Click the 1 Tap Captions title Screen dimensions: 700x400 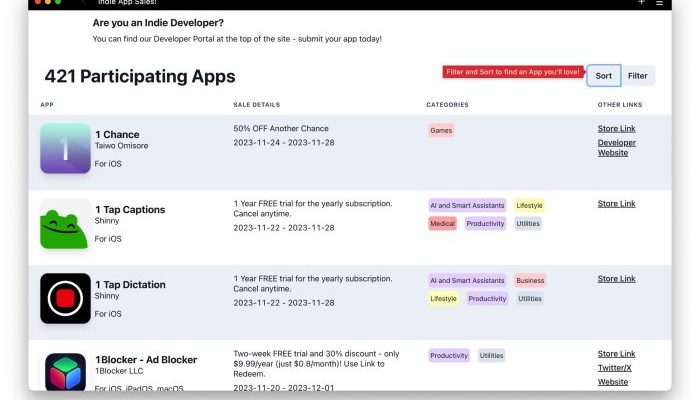130,209
